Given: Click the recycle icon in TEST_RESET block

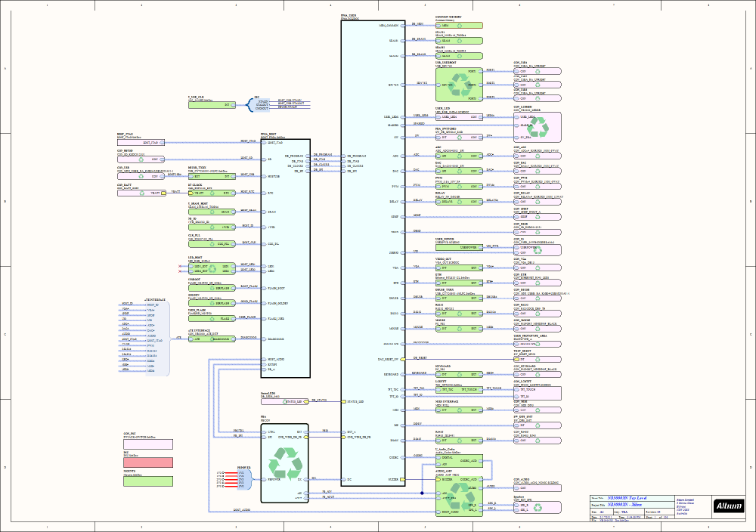Looking at the screenshot, I should tap(538, 360).
